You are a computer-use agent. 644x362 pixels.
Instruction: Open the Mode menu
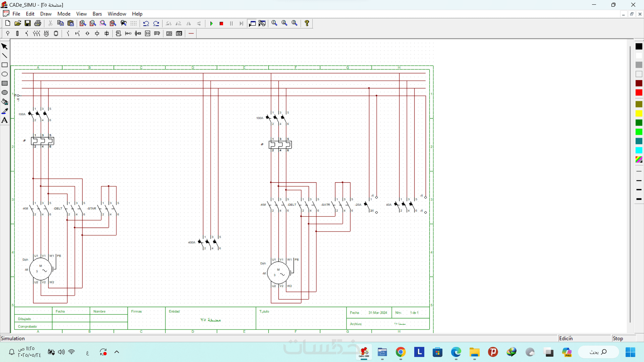click(x=64, y=14)
